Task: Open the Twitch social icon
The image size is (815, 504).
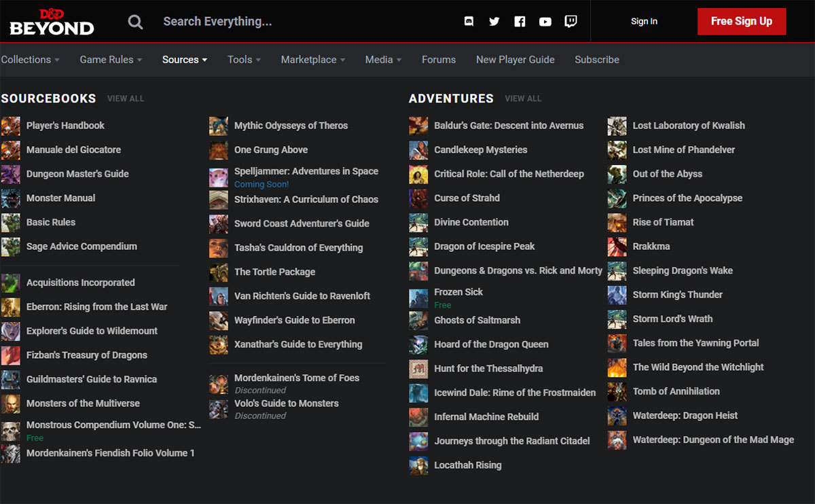Action: (571, 22)
